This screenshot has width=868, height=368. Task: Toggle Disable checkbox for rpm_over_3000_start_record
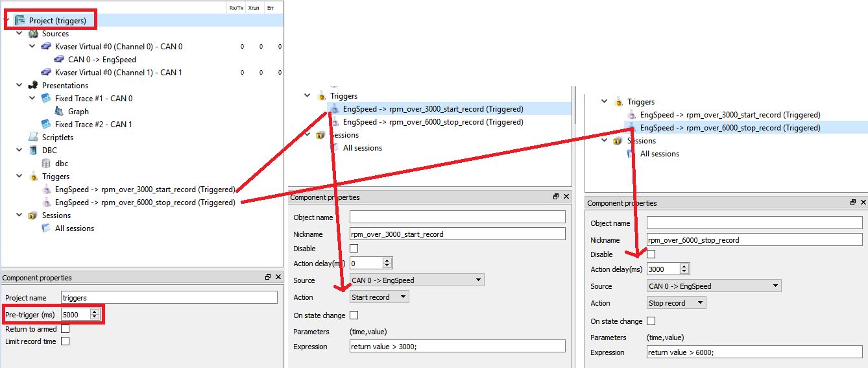click(354, 249)
